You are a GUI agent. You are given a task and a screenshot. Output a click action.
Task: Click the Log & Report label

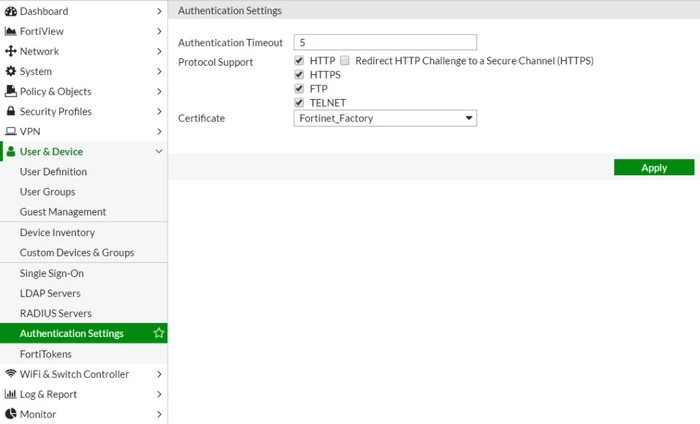pyautogui.click(x=48, y=394)
